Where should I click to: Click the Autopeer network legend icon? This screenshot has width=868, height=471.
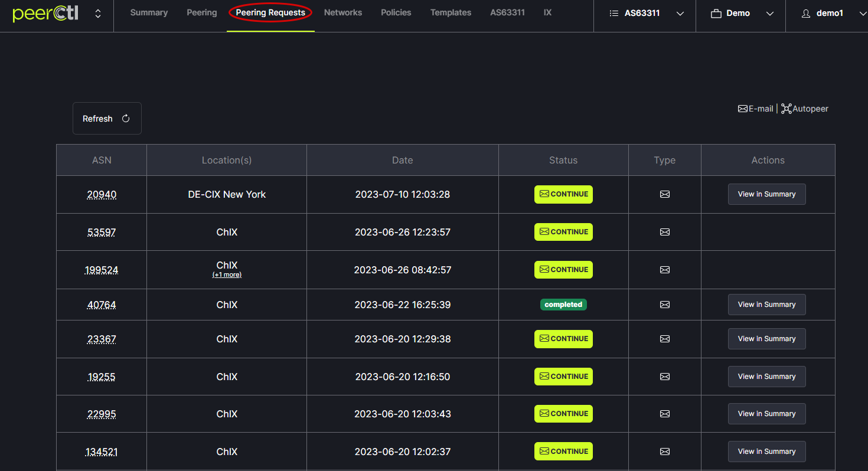786,109
